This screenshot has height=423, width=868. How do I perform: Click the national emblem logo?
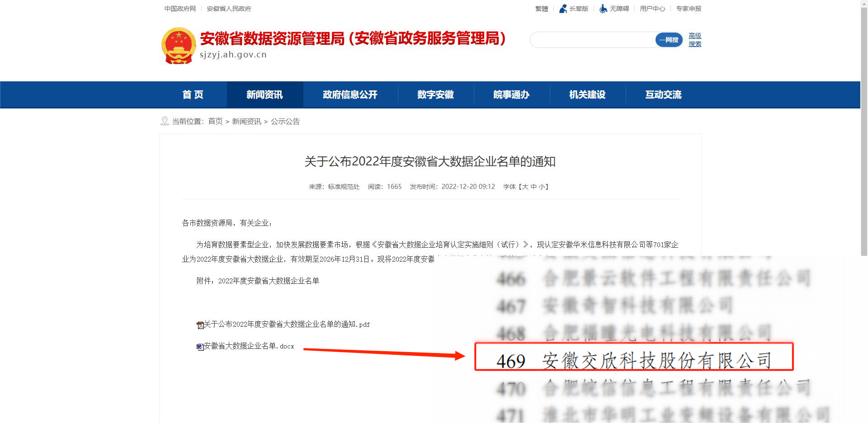(x=179, y=46)
